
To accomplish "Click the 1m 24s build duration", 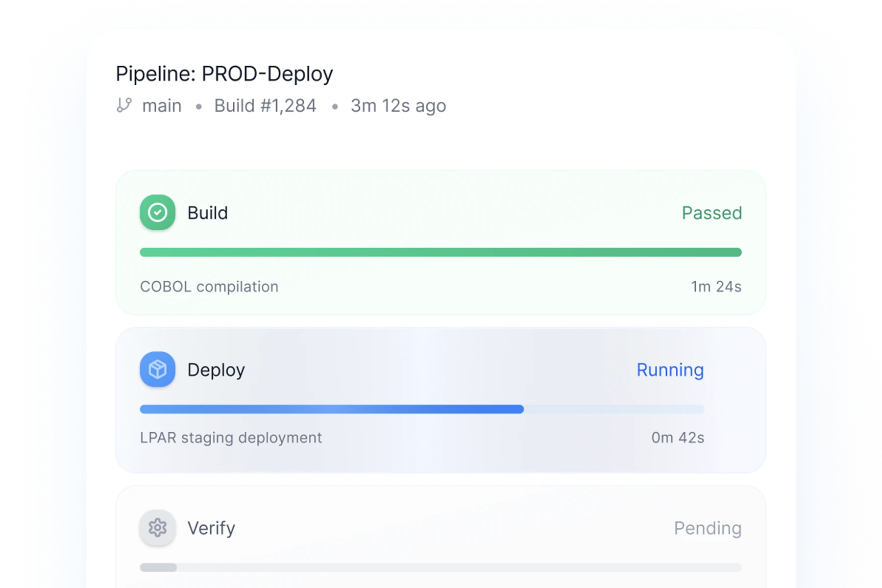I will point(716,287).
